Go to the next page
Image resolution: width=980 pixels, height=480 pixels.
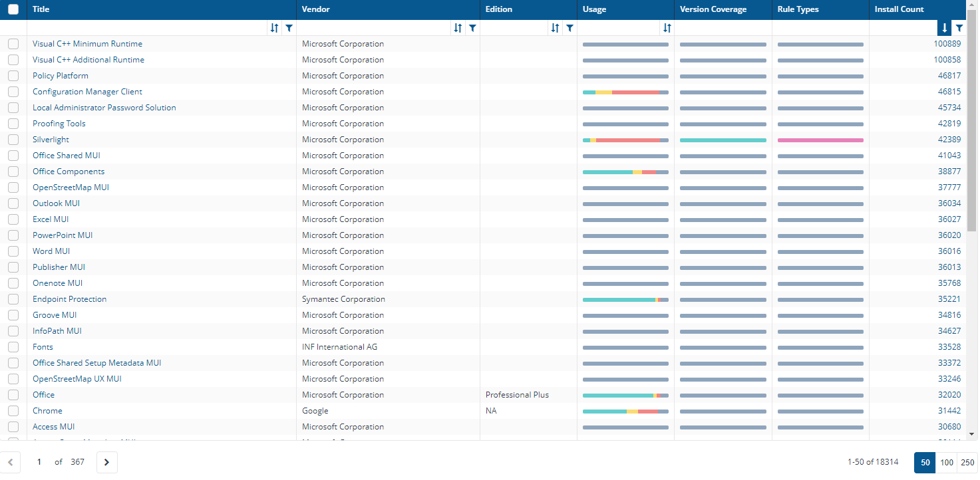click(x=107, y=462)
